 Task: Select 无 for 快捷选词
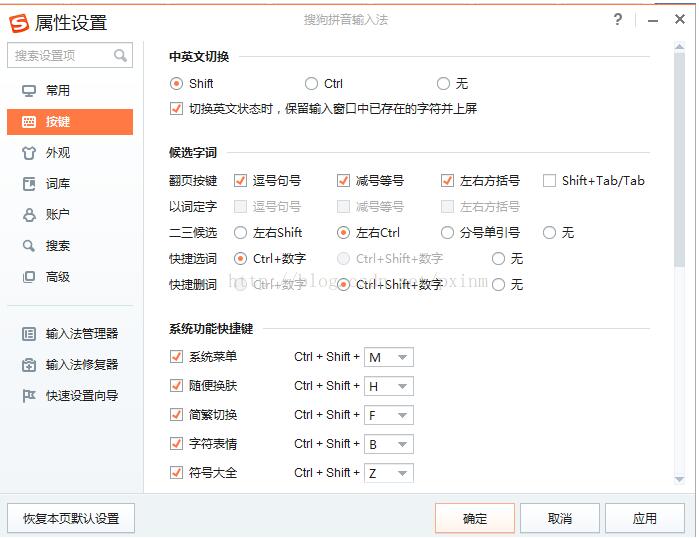click(x=498, y=259)
